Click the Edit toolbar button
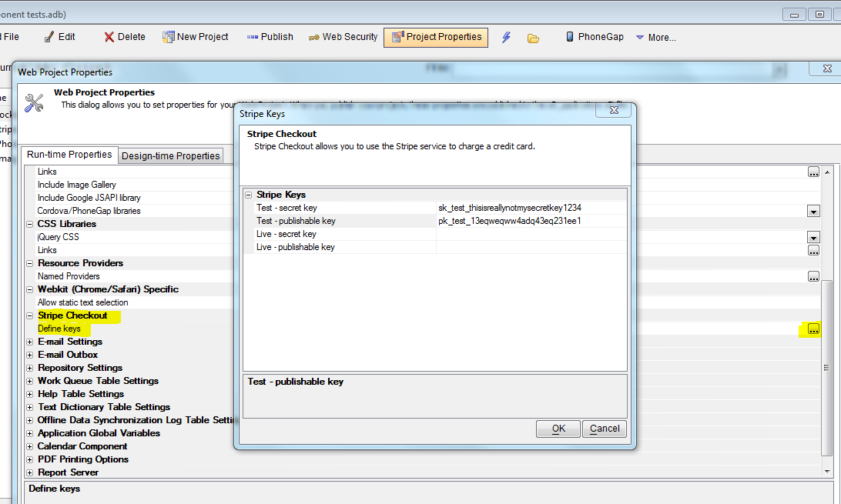The width and height of the screenshot is (841, 504). coord(59,37)
